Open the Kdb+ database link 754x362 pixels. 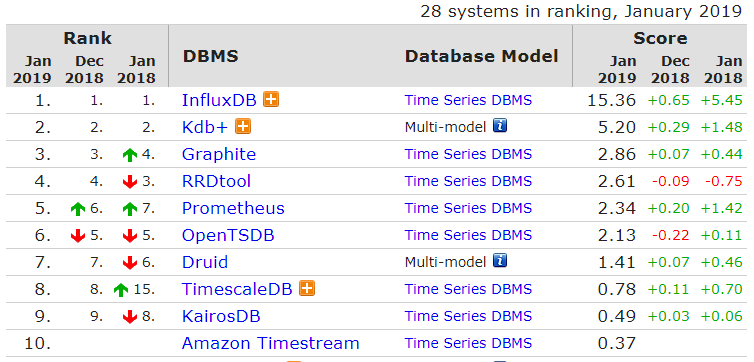pos(205,127)
